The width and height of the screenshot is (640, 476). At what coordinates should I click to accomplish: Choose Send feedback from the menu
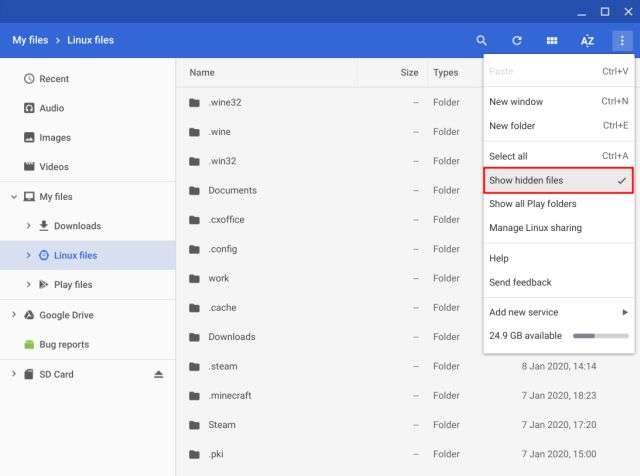coord(558,282)
